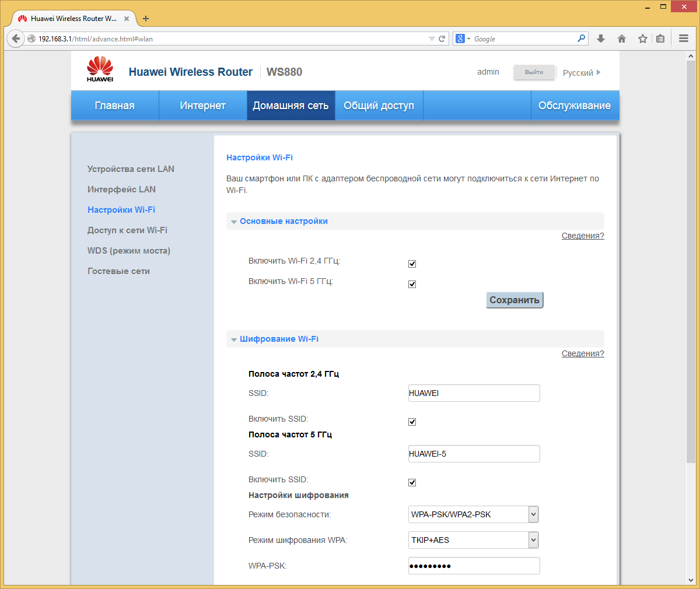Toggle Включить Wi-Fi 2,4 ГГц checkbox
The image size is (700, 589).
pyautogui.click(x=412, y=264)
